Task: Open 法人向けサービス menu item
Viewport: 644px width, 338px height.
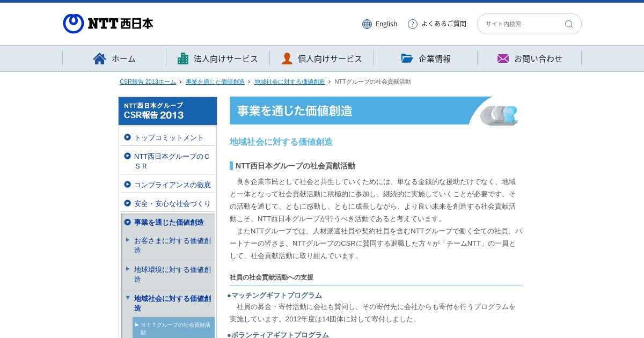Action: point(218,58)
